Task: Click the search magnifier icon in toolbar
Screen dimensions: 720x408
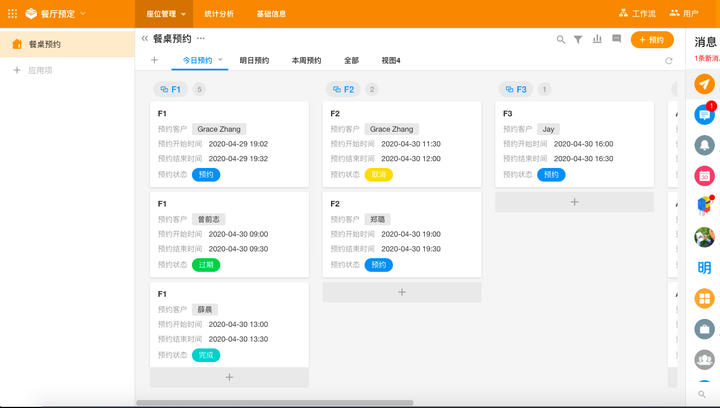Action: 561,39
